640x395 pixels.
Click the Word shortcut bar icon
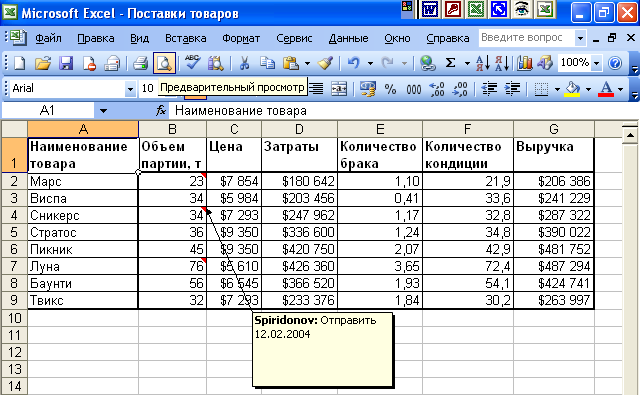429,10
